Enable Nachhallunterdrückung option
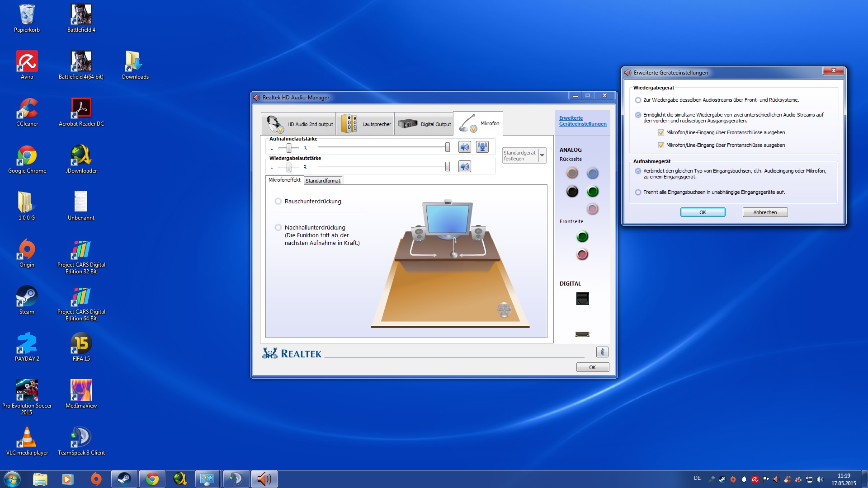Viewport: 868px width, 488px height. point(278,228)
